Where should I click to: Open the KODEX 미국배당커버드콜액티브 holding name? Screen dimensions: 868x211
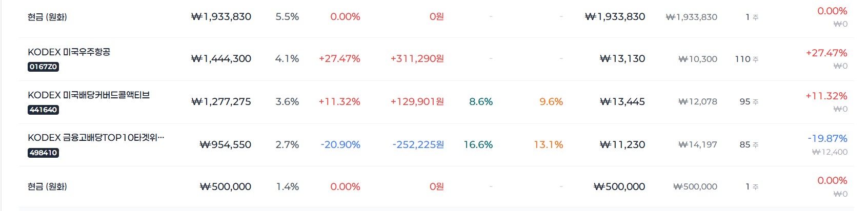89,95
